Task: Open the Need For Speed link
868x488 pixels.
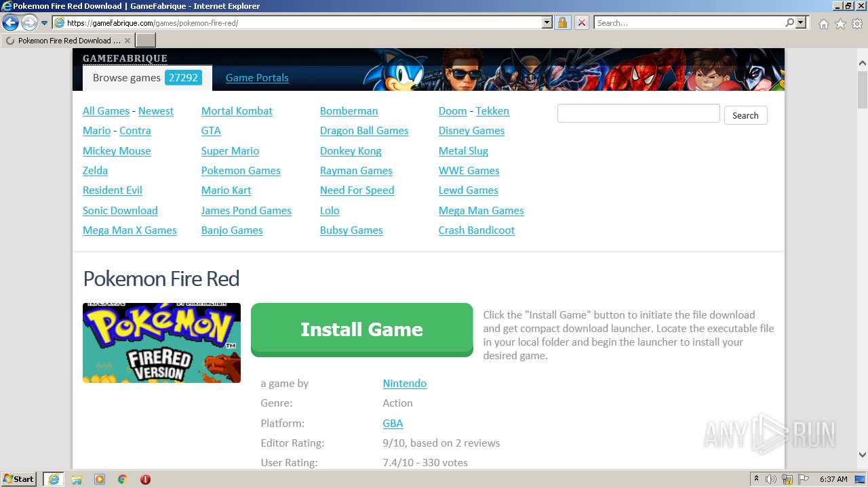Action: pos(357,190)
